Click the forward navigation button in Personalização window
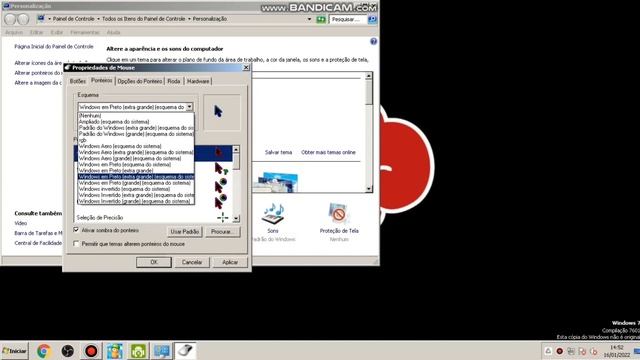Screen dimensions: 640x360 pos(24,19)
